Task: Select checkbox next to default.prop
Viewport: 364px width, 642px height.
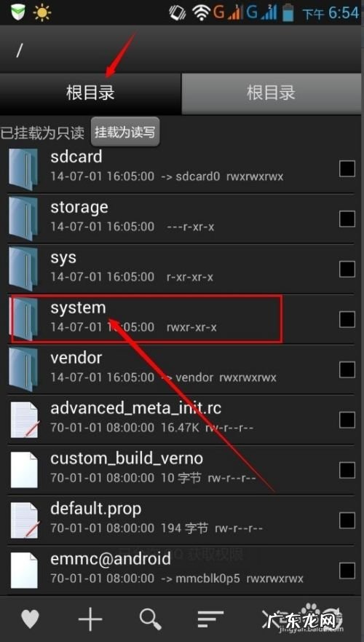Action: tap(347, 520)
